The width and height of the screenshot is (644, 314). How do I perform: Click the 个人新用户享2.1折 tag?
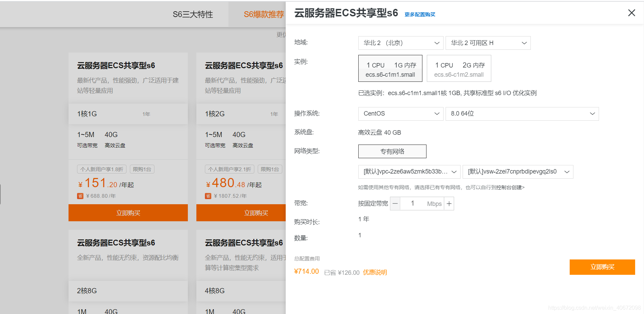[x=230, y=169]
